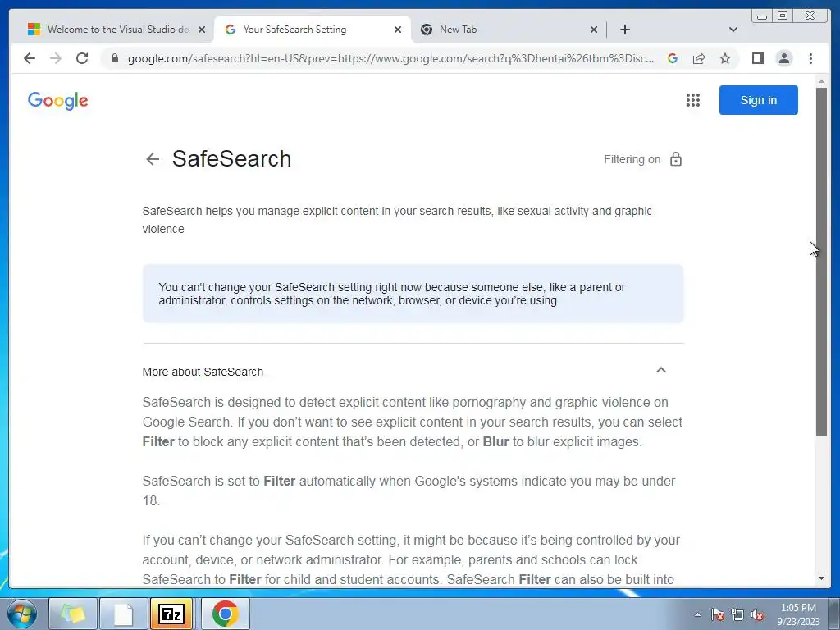Image resolution: width=840 pixels, height=630 pixels.
Task: Bookmark this page with the star icon
Action: pyautogui.click(x=725, y=58)
